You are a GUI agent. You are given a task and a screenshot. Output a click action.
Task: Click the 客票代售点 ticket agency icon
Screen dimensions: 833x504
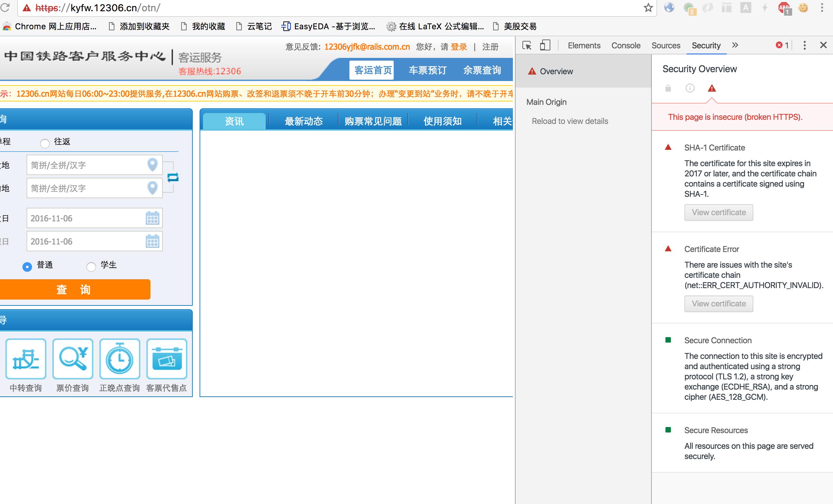click(x=167, y=359)
